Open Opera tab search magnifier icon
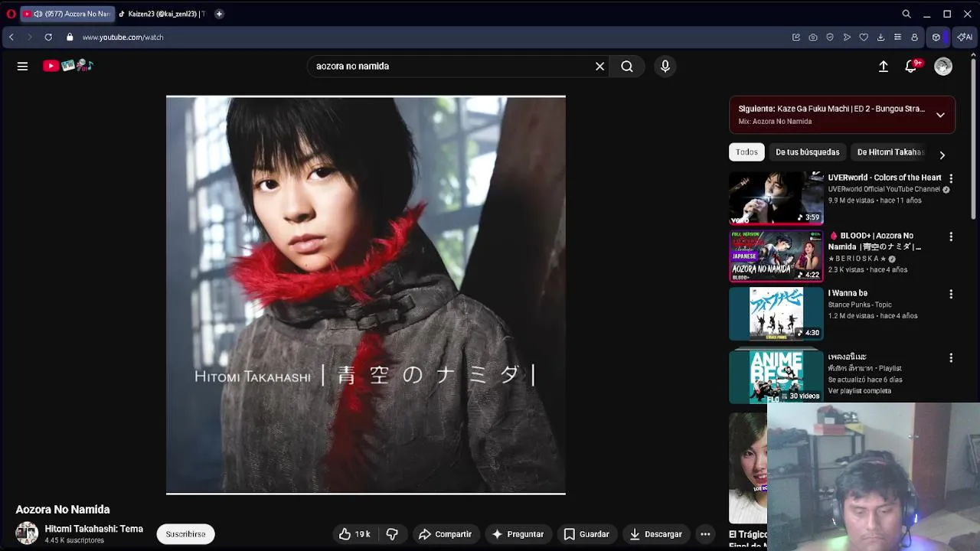The width and height of the screenshot is (980, 551). click(906, 14)
